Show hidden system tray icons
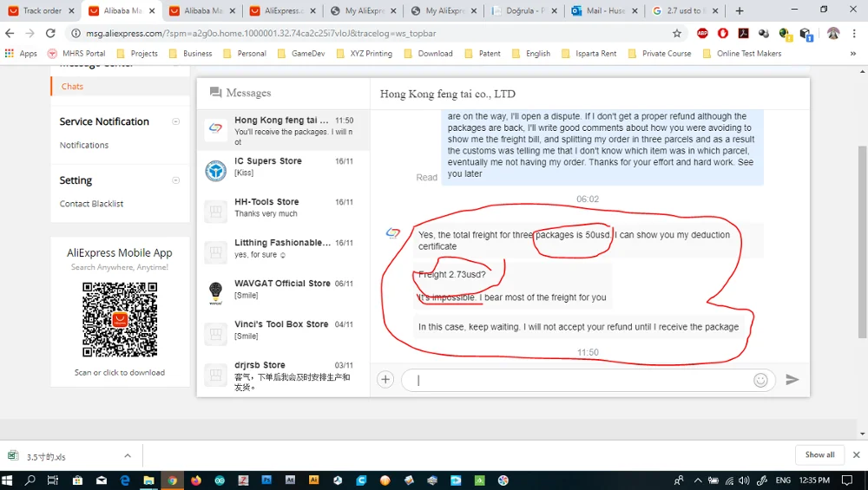The image size is (868, 490). 698,480
